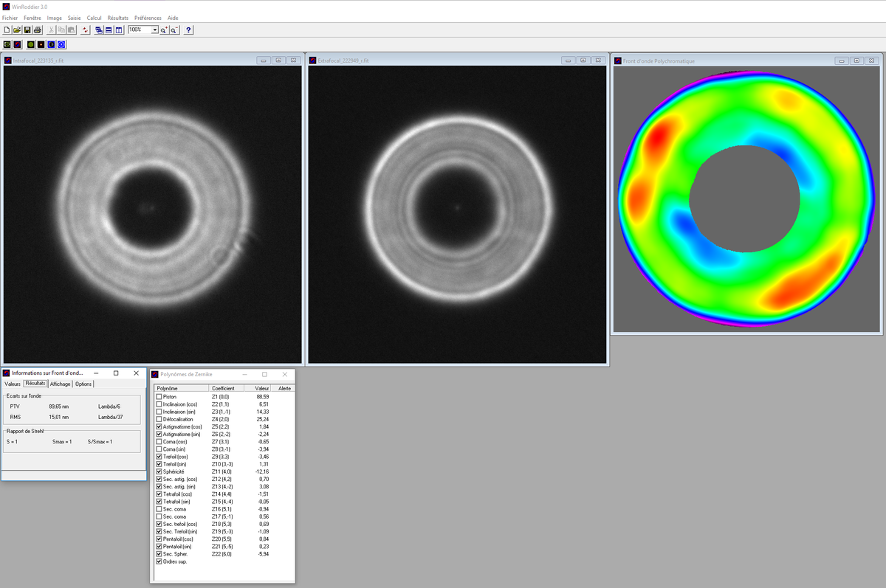Open a file with the folder icon

point(17,30)
